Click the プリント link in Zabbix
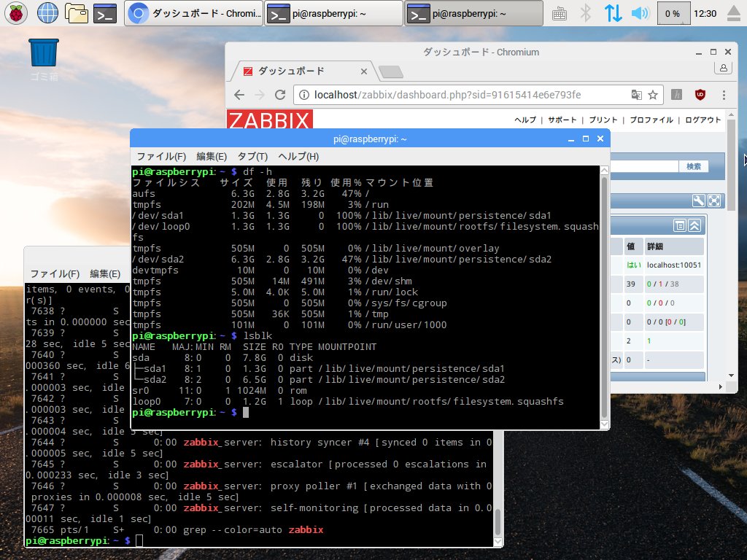Image resolution: width=747 pixels, height=560 pixels. [603, 120]
